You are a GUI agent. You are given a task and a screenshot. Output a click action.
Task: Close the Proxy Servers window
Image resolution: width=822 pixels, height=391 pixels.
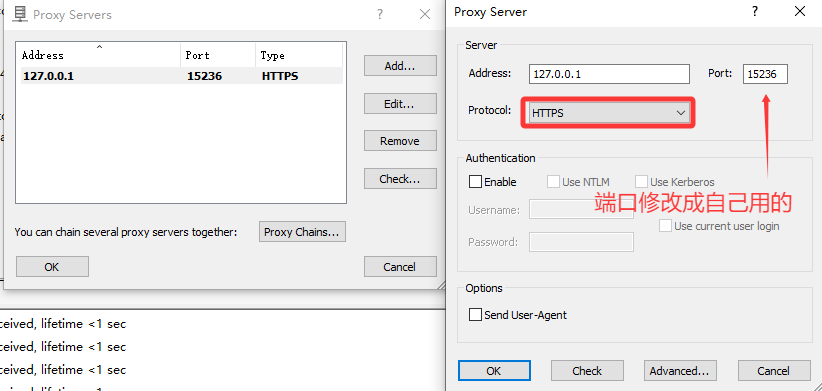click(x=425, y=14)
